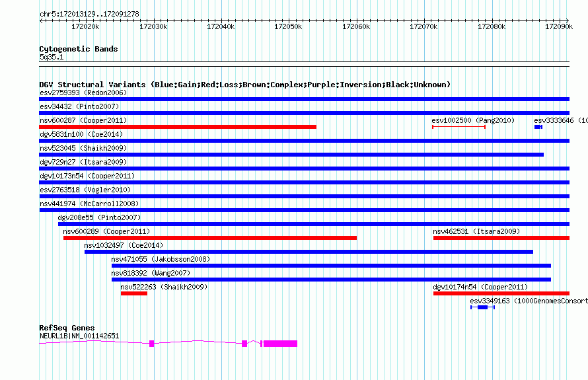Click the esv2763518 (Vogler2010) label
Image resolution: width=588 pixels, height=380 pixels.
tap(85, 190)
